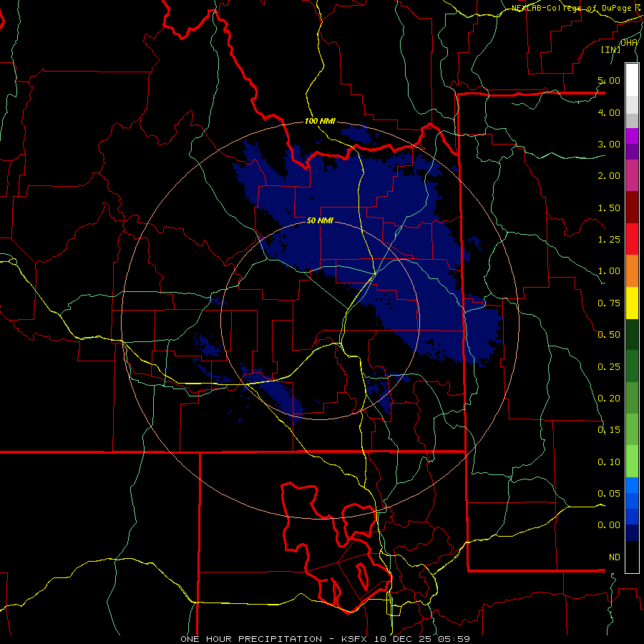The height and width of the screenshot is (644, 644).
Task: Click the 0.75 legend value
Action: [609, 303]
